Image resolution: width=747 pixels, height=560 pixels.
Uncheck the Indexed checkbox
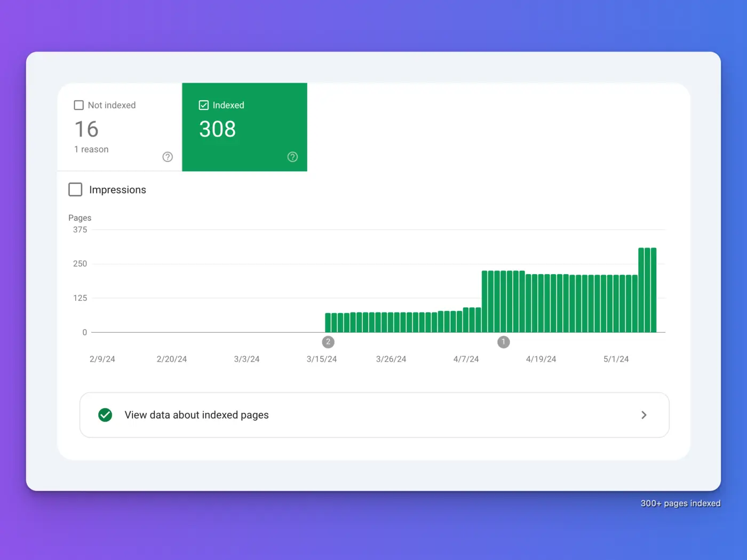(x=203, y=105)
